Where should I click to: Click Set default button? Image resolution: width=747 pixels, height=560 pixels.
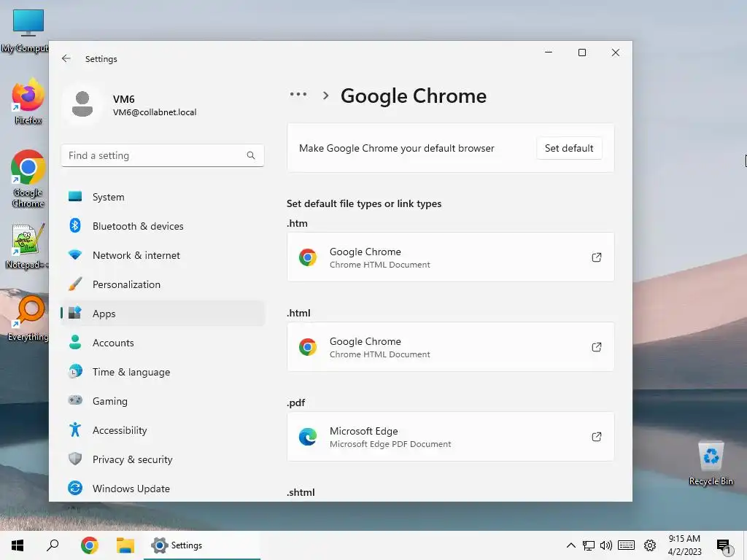coord(569,148)
